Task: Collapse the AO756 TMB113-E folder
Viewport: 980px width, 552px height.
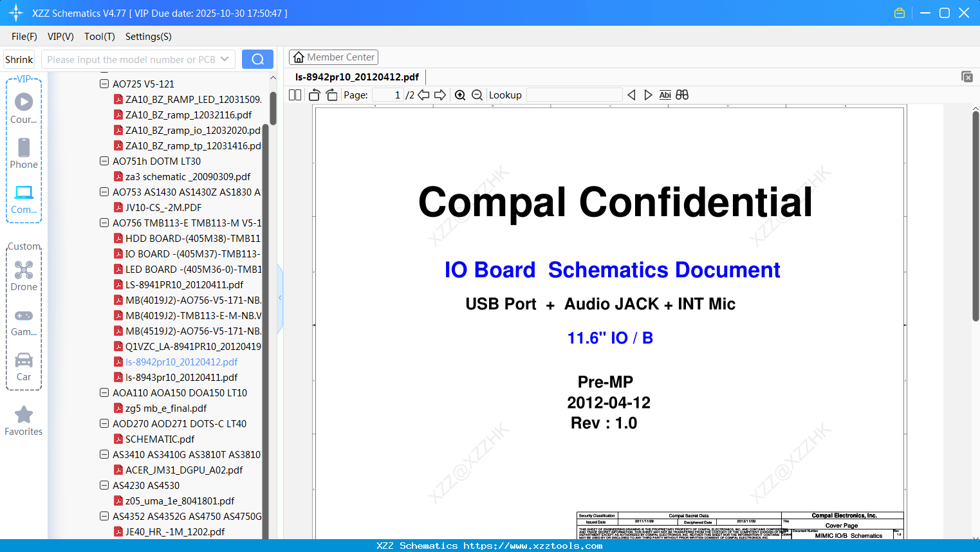Action: click(104, 223)
